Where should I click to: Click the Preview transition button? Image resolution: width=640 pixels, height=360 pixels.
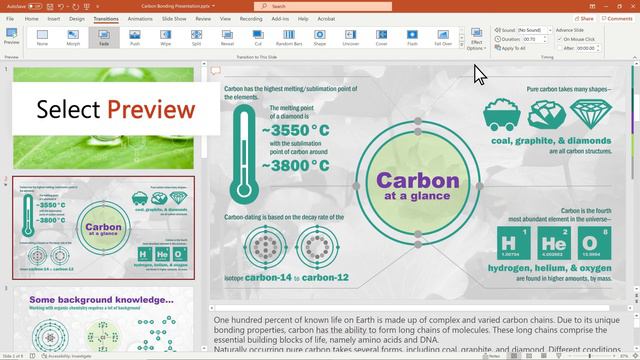[11, 37]
